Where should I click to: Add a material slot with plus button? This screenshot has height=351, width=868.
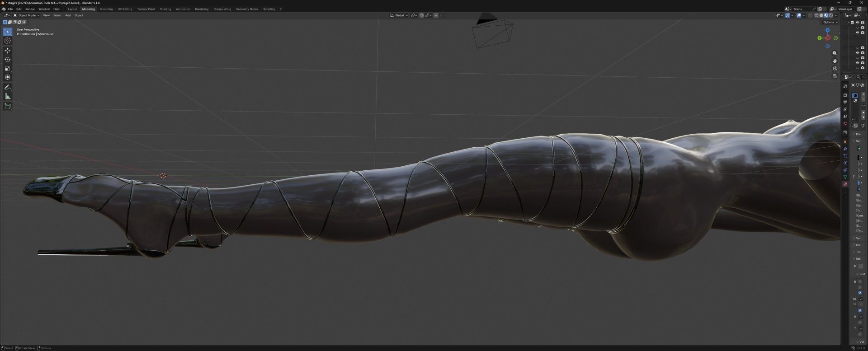[863, 94]
